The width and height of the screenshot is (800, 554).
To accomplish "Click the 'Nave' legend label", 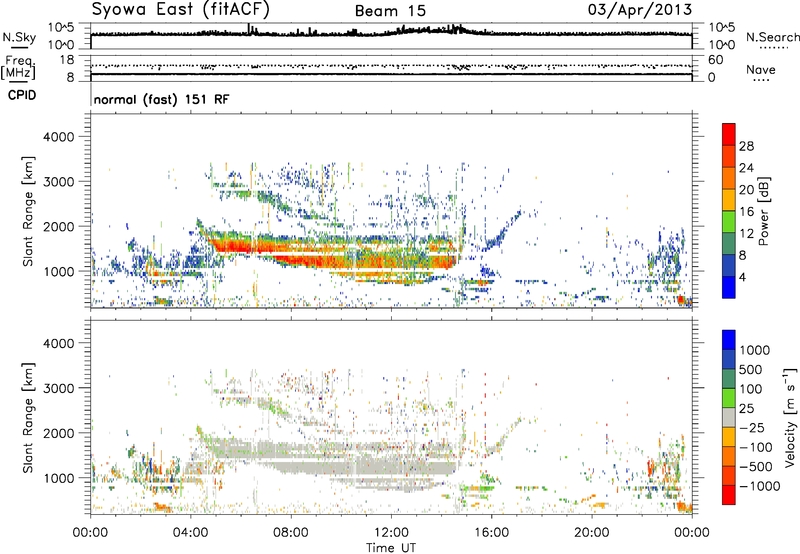I will click(761, 70).
